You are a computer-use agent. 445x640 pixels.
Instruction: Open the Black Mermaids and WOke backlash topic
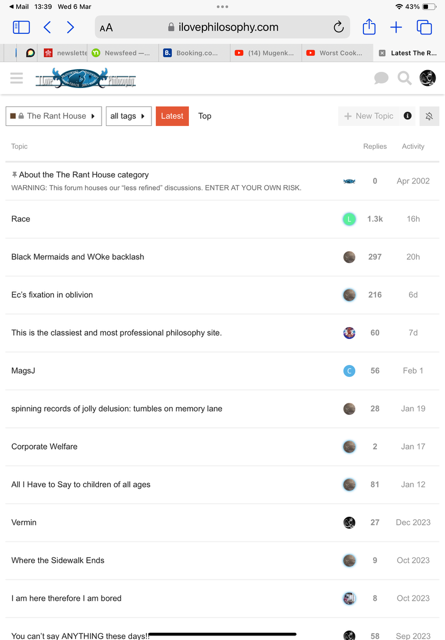click(x=78, y=257)
